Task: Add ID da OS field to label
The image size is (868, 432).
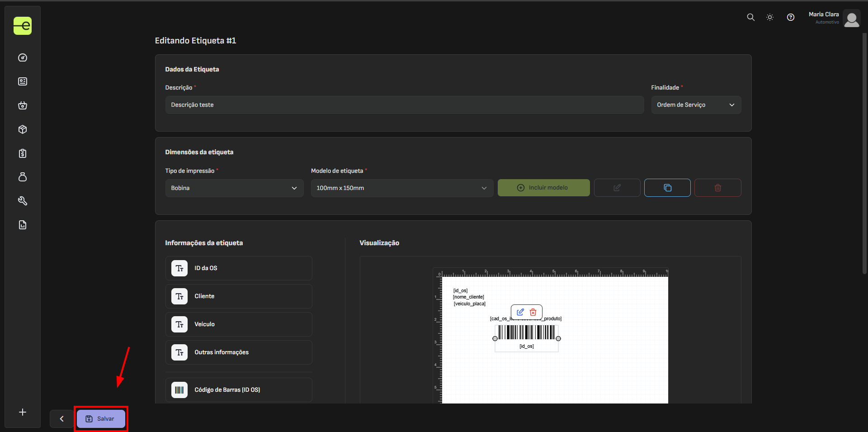Action: 239,268
